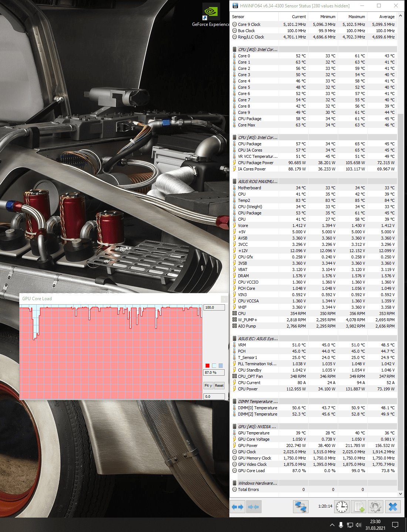Screen dimensions: 407x532
Task: Click the 87.0 % current value field
Action: tap(214, 373)
